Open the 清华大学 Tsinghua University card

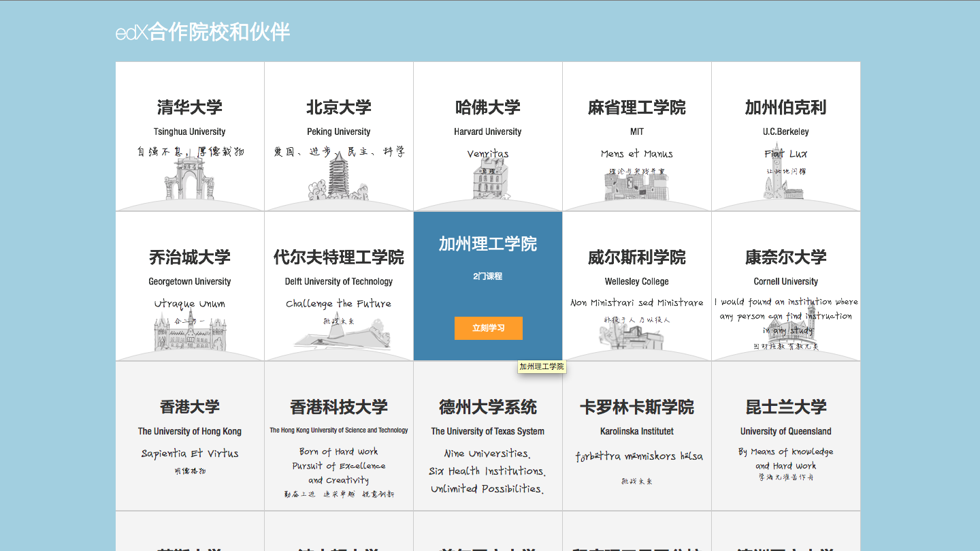coord(190,136)
